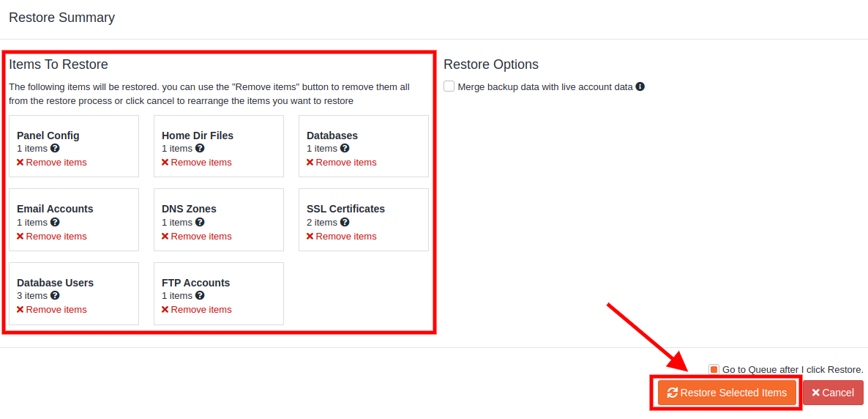Screen dimensions: 868x419
Task: Cancel the restore process
Action: (x=833, y=393)
